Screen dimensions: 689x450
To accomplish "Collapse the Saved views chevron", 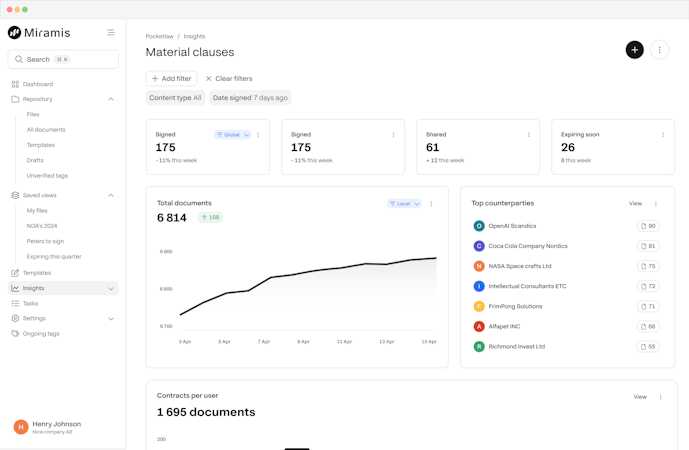I will [x=111, y=195].
